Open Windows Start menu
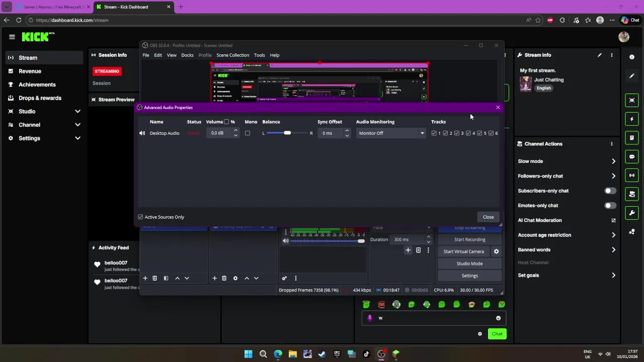644x362 pixels. point(248,354)
